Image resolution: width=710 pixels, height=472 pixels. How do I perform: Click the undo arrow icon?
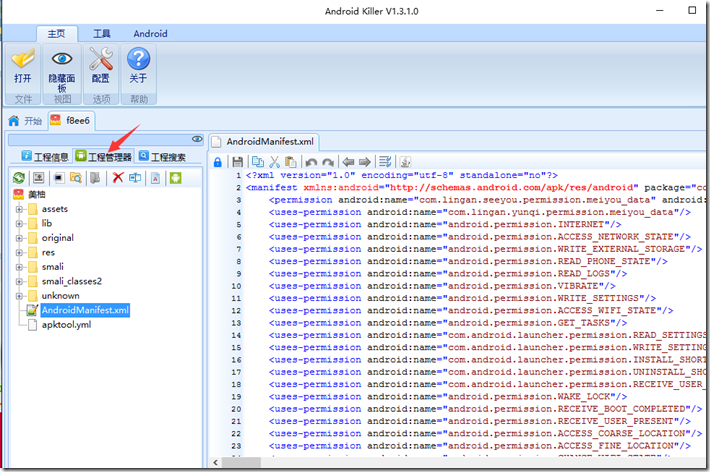(x=311, y=162)
